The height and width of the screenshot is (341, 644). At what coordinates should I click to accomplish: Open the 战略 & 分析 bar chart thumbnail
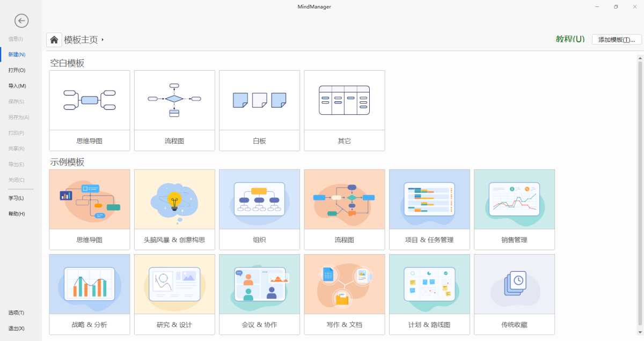tap(90, 284)
